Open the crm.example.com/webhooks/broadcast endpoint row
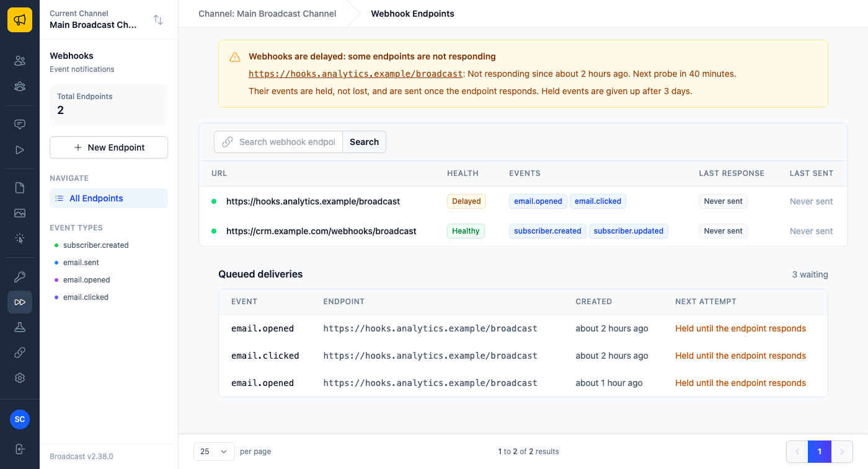868x469 pixels. click(523, 231)
